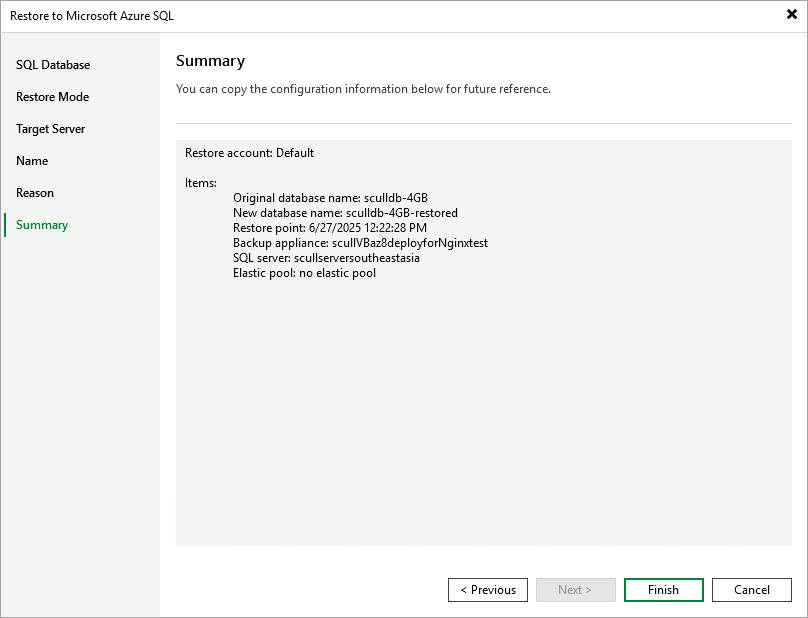Viewport: 808px width, 618px height.
Task: Click the SQL server scullserversoutheastasia line
Action: pos(326,258)
